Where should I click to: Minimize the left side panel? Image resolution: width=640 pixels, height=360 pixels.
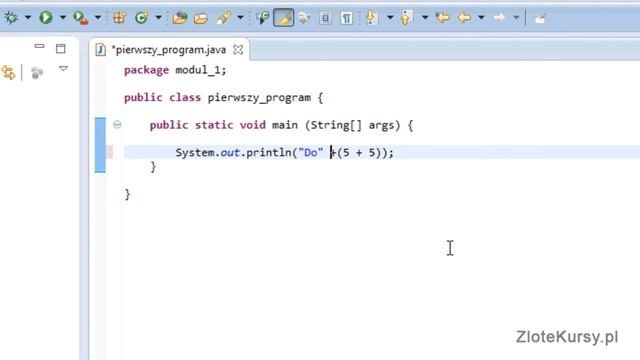pos(39,47)
